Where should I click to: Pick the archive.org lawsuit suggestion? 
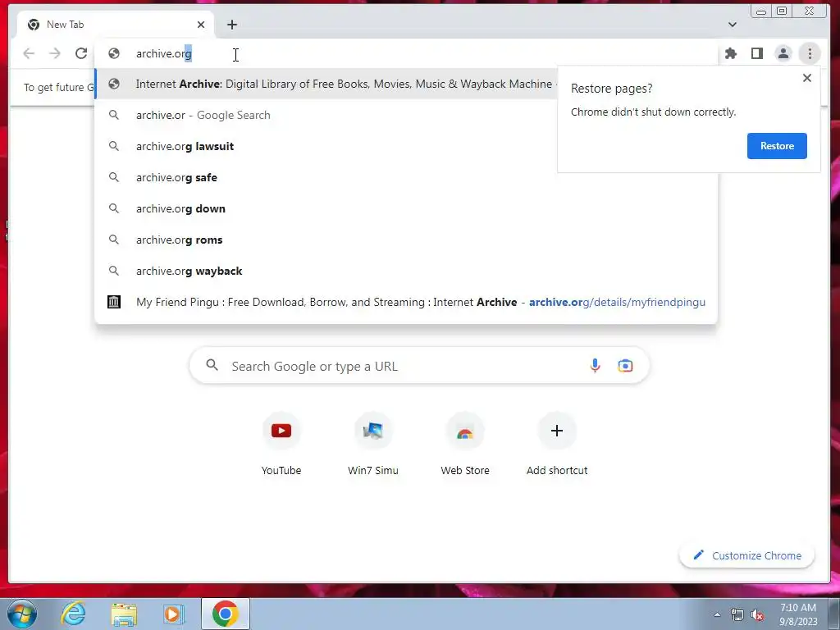click(405, 146)
